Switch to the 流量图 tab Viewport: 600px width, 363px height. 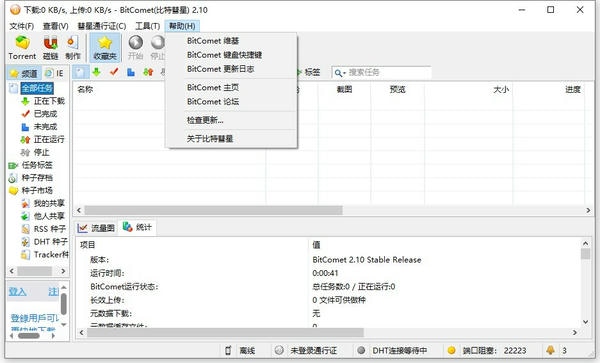(96, 228)
